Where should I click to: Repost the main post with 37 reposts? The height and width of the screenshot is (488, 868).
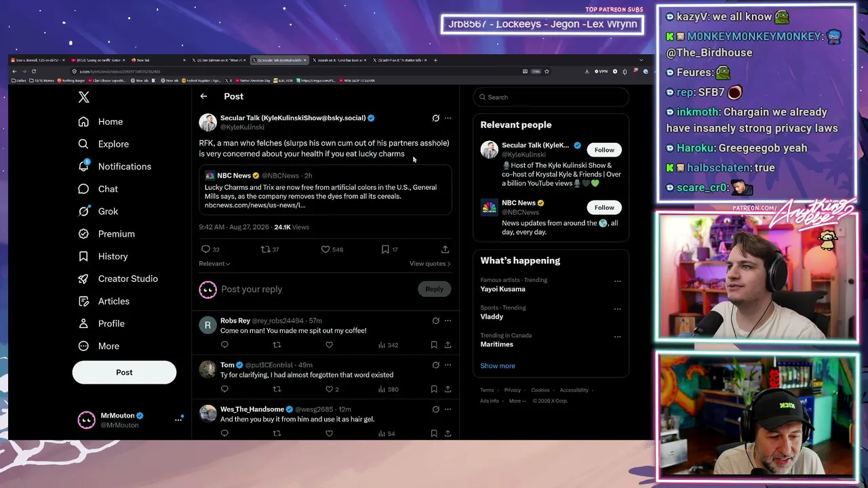(x=270, y=249)
